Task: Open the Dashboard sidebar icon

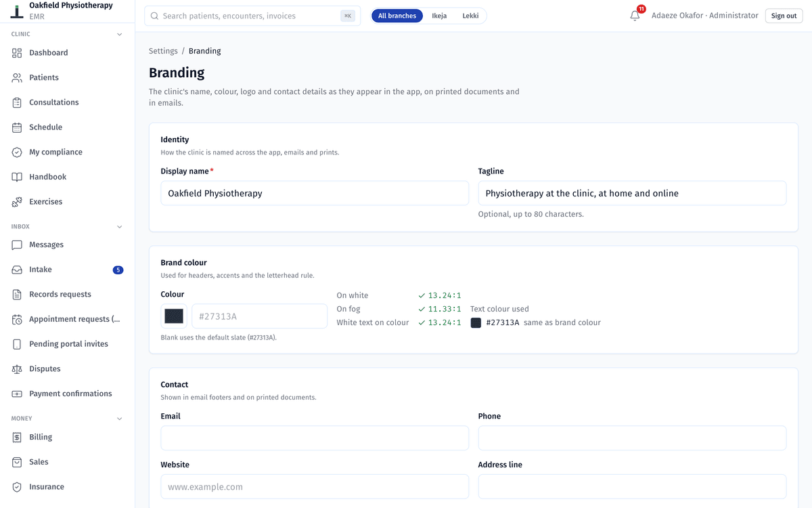Action: [17, 53]
